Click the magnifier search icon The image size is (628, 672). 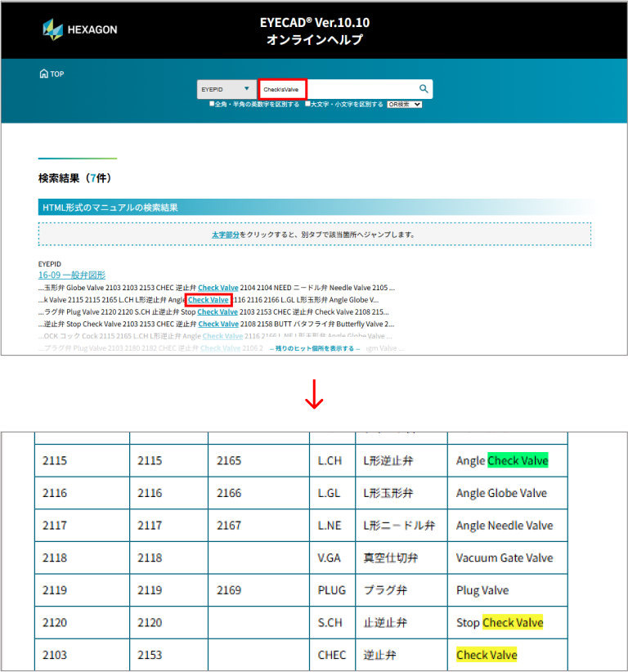[424, 89]
